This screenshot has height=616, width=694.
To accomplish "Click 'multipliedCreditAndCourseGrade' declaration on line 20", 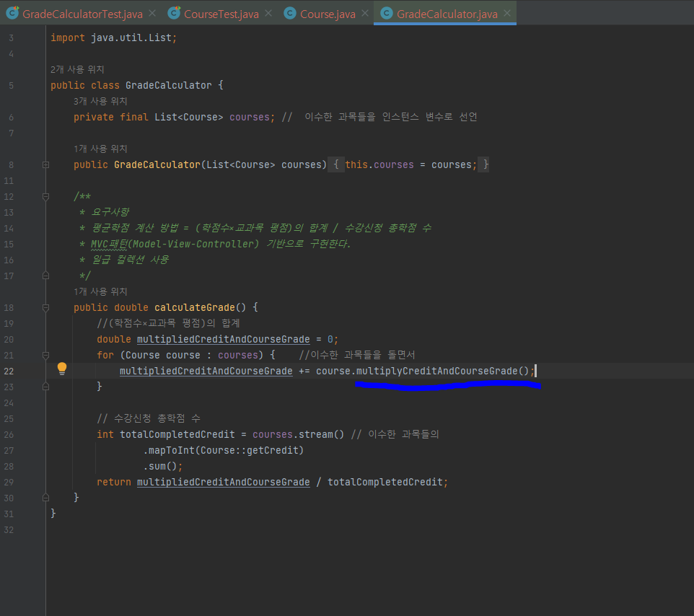I will (224, 340).
